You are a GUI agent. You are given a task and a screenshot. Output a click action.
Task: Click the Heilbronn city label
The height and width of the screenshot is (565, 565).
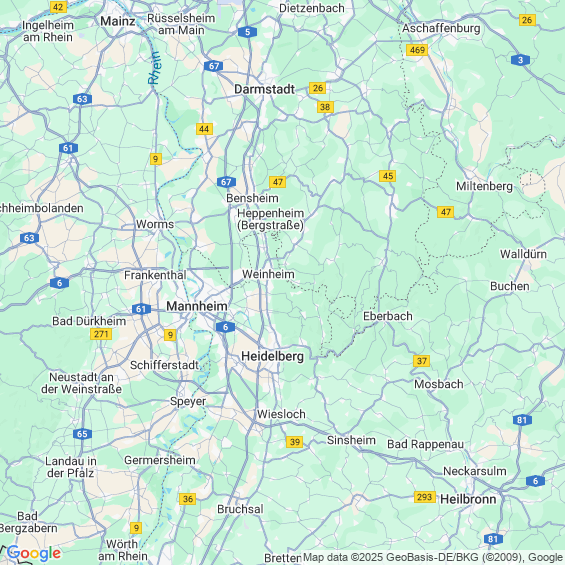468,499
